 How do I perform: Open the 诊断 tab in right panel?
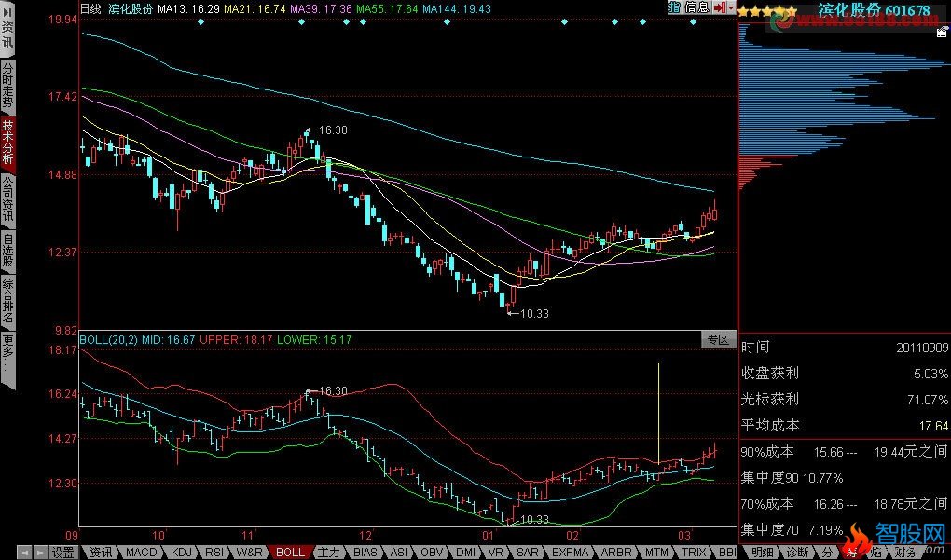pyautogui.click(x=798, y=553)
